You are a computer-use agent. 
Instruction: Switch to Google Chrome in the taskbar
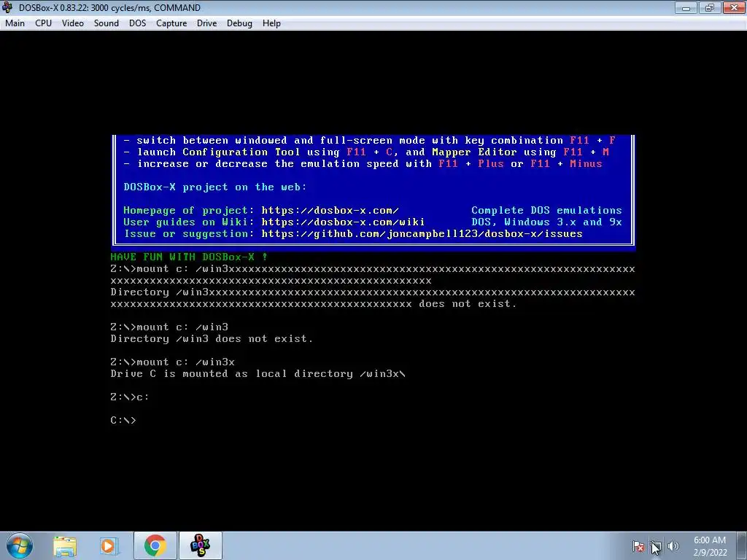(155, 545)
